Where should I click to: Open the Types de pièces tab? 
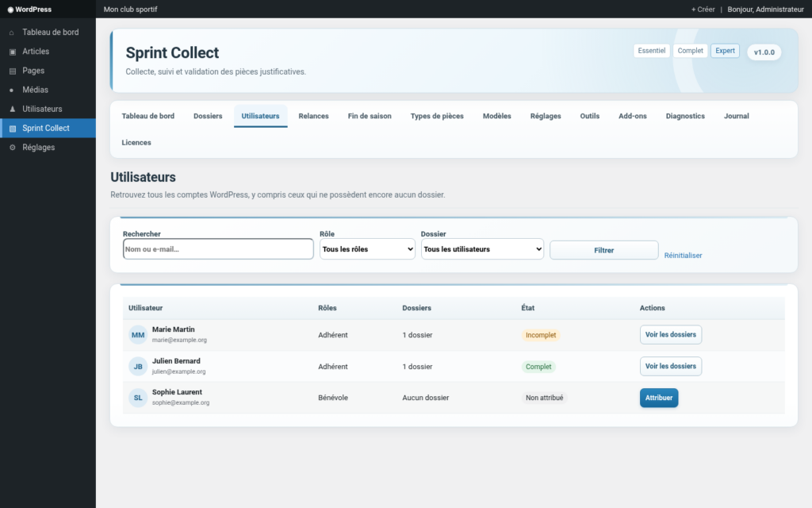437,116
